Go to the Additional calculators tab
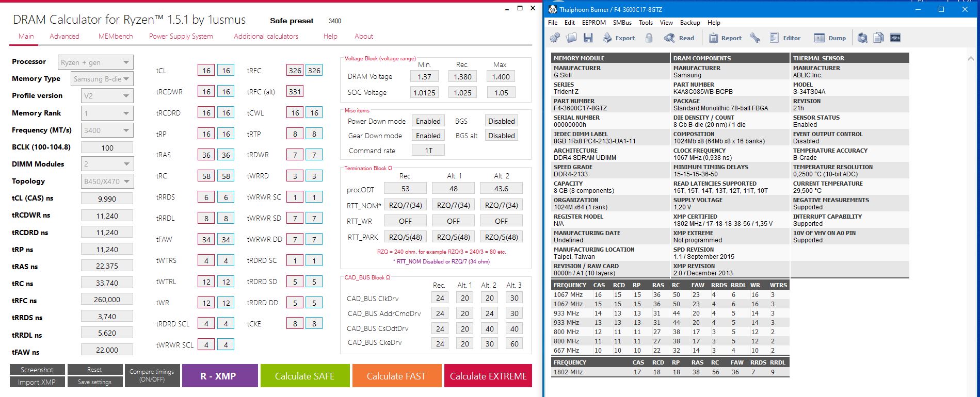The width and height of the screenshot is (980, 397). 266,36
